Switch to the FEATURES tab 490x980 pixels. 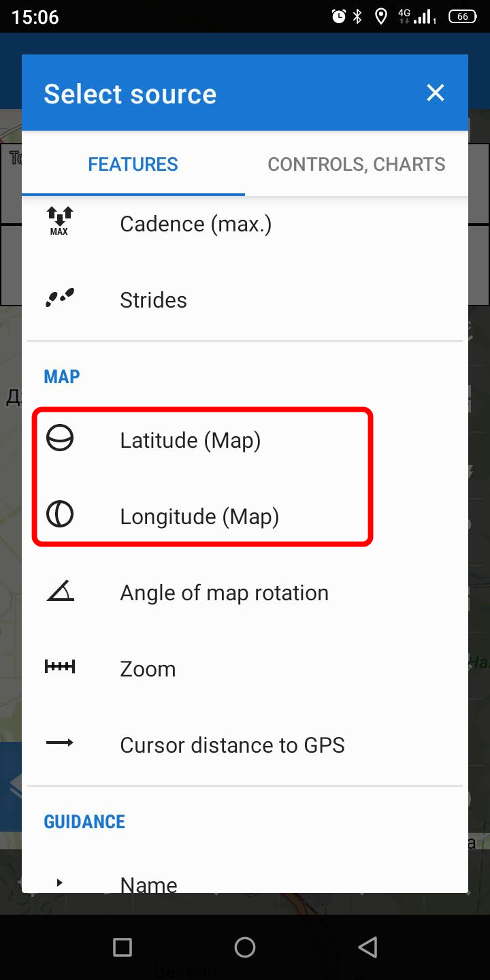133,164
